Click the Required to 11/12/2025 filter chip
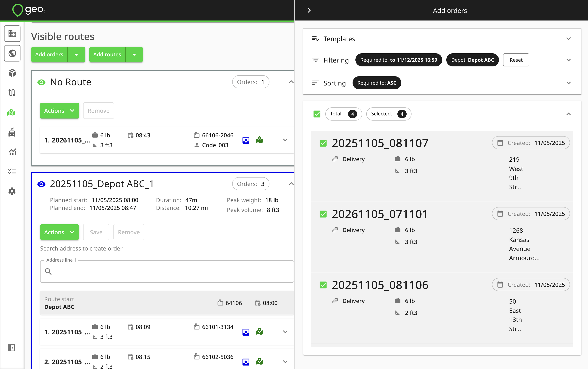 399,60
